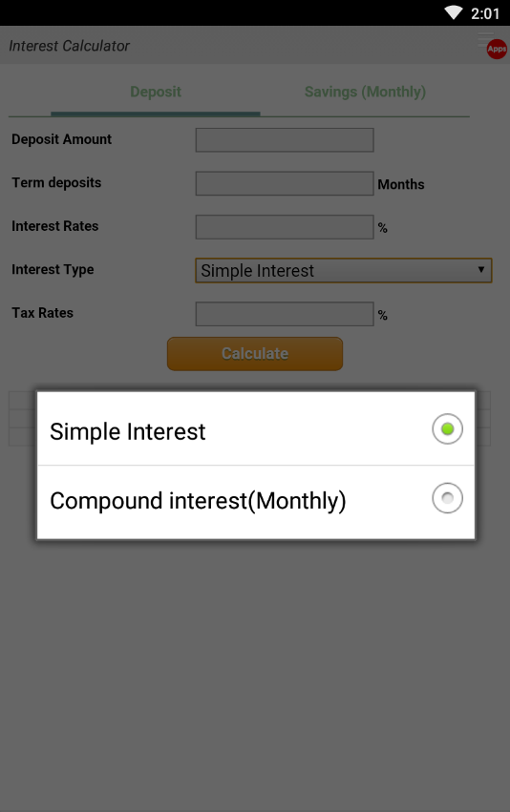Tap the Months label beside term field

[x=400, y=184]
